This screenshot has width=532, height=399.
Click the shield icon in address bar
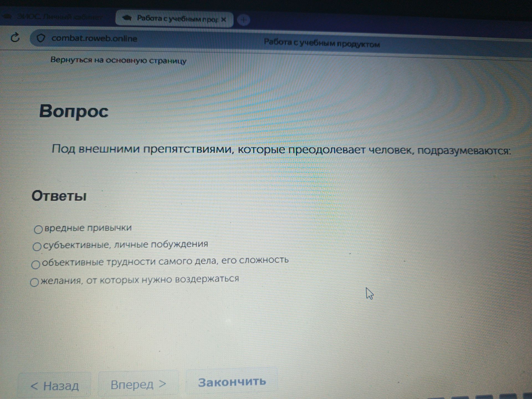[x=41, y=38]
